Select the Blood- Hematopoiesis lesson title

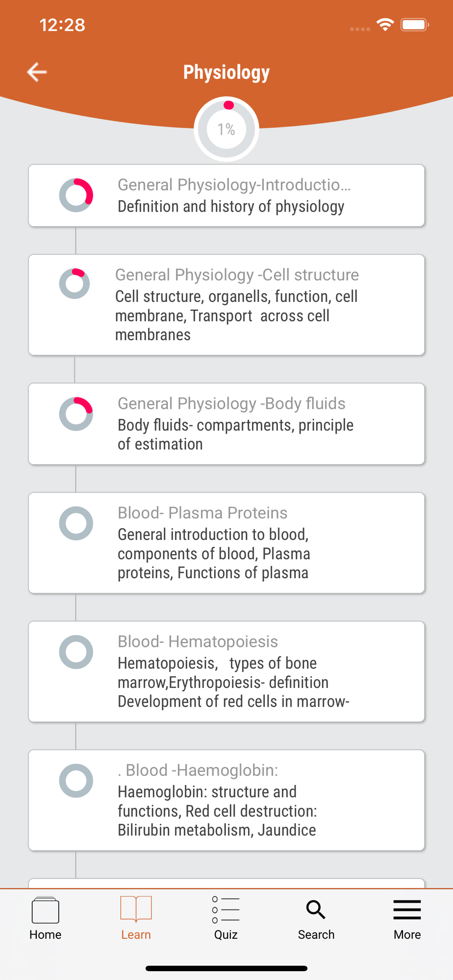click(x=198, y=641)
